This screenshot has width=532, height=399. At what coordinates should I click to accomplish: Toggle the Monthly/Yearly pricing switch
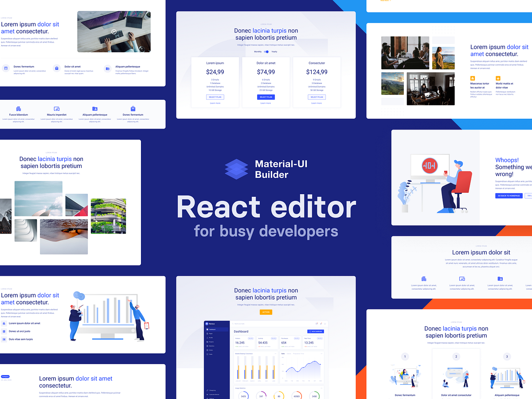pos(266,51)
